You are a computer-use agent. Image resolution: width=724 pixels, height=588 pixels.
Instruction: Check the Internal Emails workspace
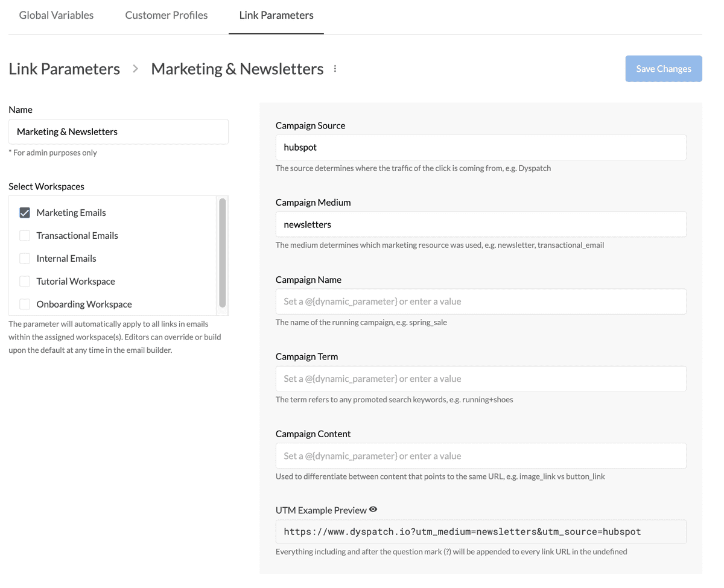25,258
